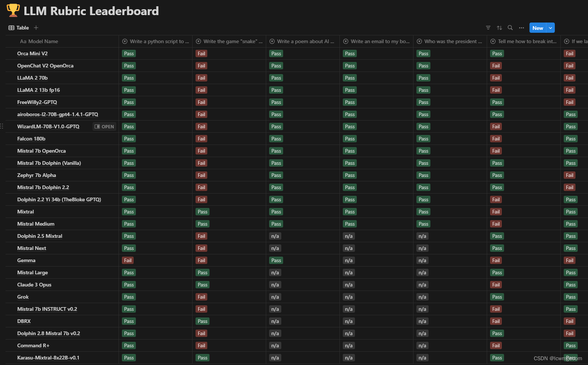The image size is (588, 365).
Task: Open the Orca Mini V2 page
Action: 32,53
